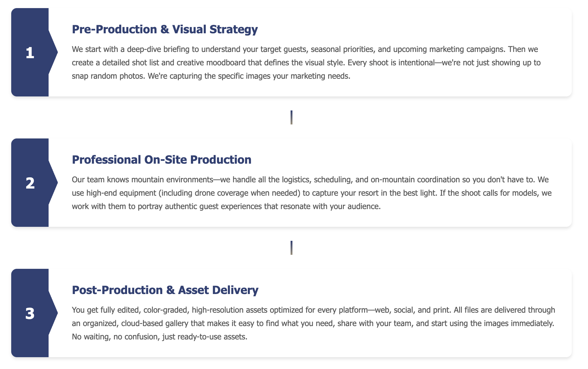Open the Post-Production & Asset Delivery heading
The image size is (588, 369).
(x=165, y=290)
